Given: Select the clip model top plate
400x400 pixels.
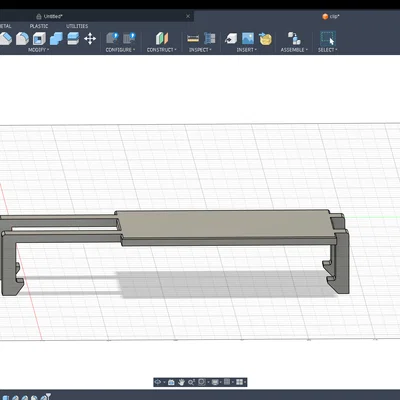Looking at the screenshot, I should [x=227, y=224].
